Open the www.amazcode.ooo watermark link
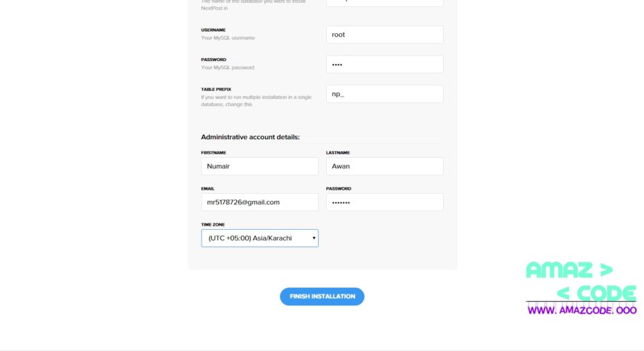The height and width of the screenshot is (351, 644). pos(582,310)
